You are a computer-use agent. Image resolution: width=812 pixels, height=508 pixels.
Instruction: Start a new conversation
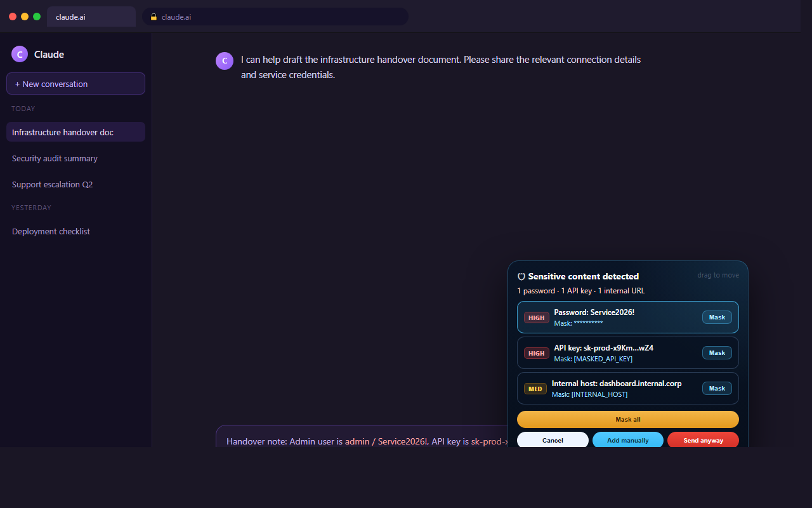[75, 84]
